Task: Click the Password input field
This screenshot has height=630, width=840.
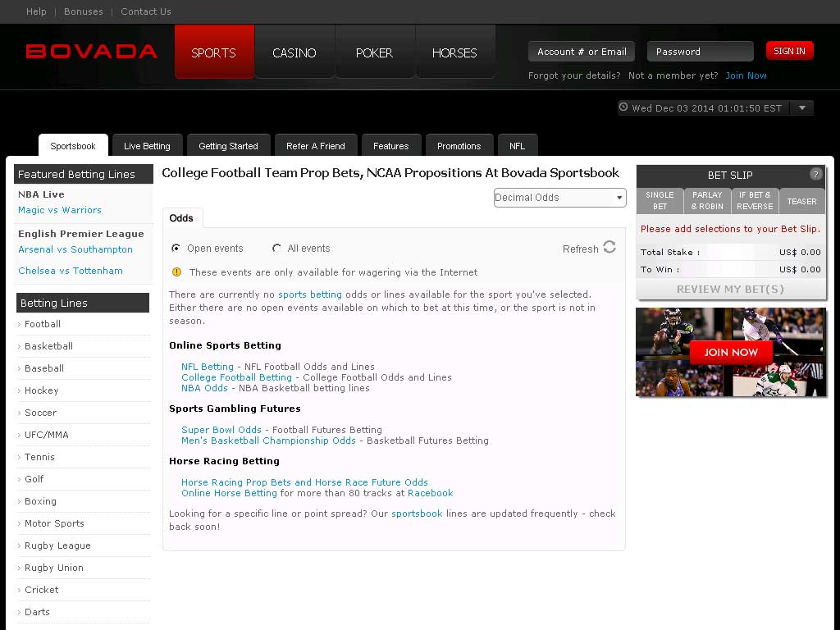Action: [700, 52]
